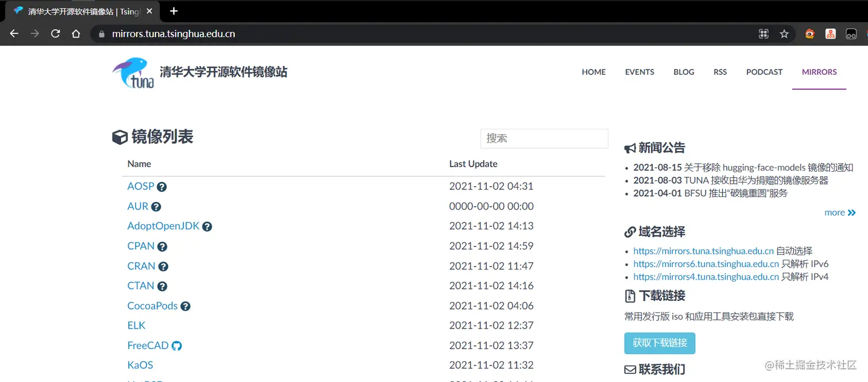The width and height of the screenshot is (868, 382).
Task: Open the CocoaPods mirror link
Action: pyautogui.click(x=153, y=306)
